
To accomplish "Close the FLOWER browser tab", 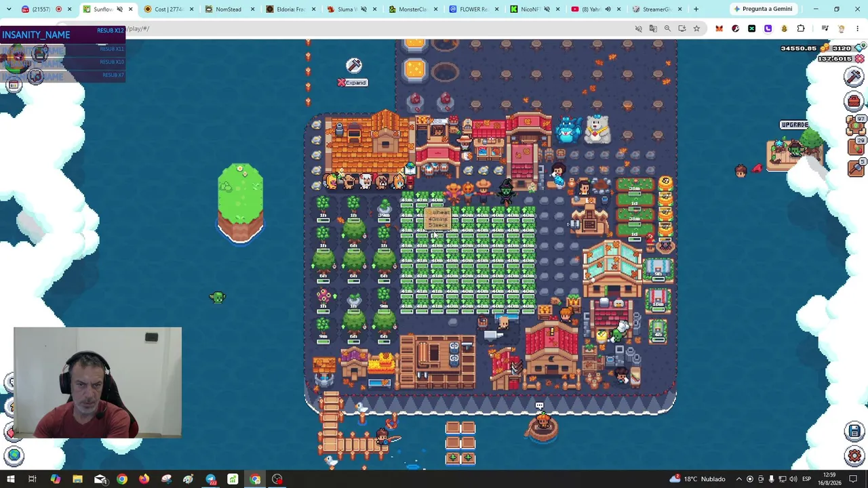I will [496, 9].
